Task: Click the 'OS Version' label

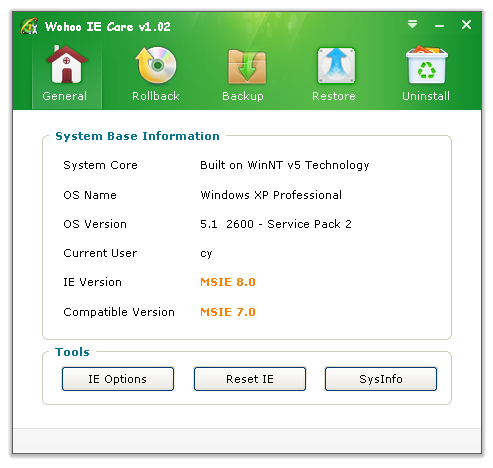Action: 95,224
